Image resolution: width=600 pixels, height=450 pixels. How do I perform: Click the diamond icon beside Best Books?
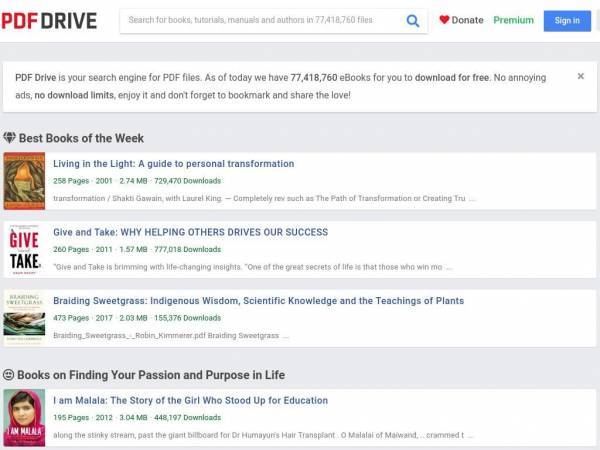tap(9, 138)
